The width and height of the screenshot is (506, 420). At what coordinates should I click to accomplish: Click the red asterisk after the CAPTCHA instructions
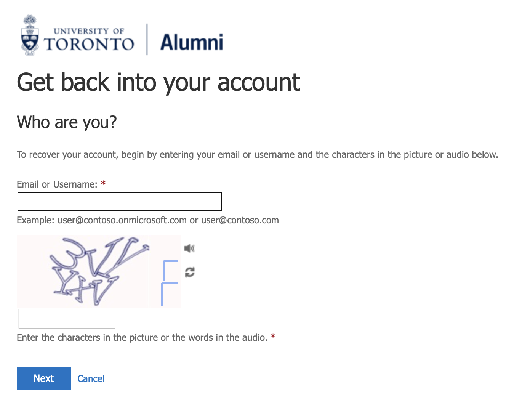(273, 337)
